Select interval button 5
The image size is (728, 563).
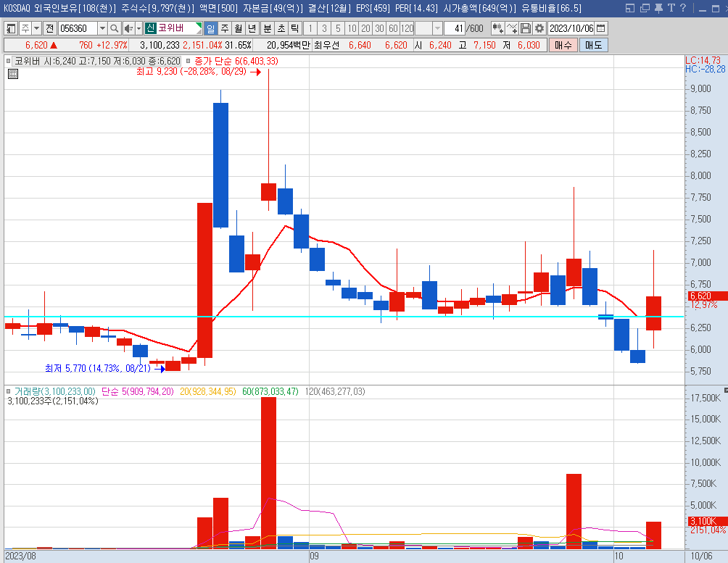(338, 28)
